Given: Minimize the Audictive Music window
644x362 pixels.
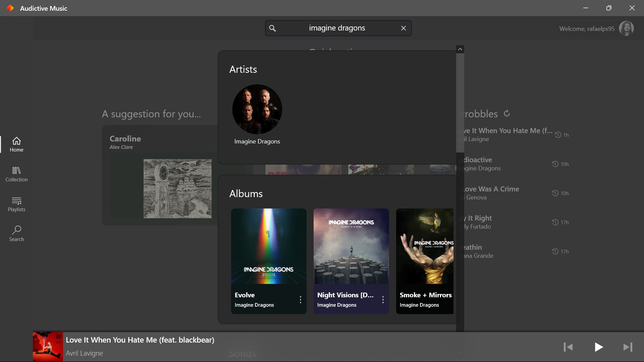Looking at the screenshot, I should [586, 8].
